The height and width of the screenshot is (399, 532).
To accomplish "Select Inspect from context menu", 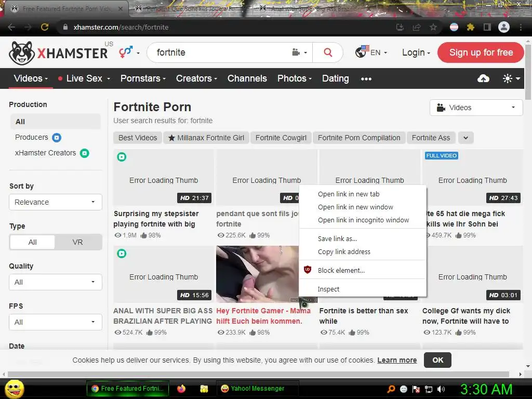I will (x=328, y=289).
